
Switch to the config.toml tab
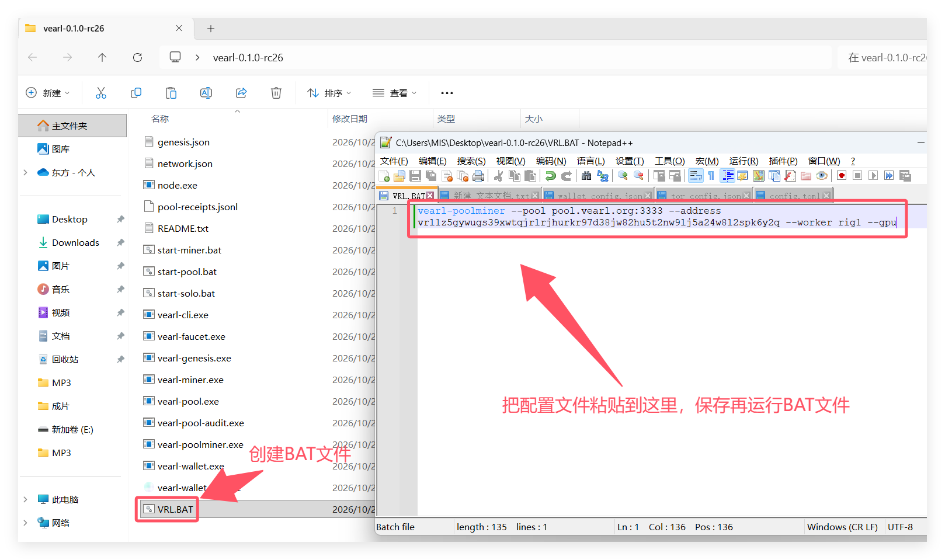tap(794, 196)
